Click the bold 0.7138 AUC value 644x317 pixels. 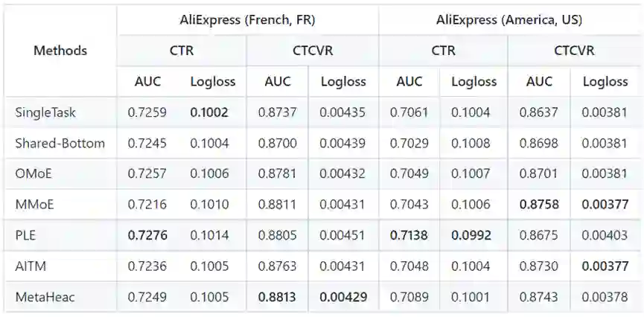[x=409, y=235]
